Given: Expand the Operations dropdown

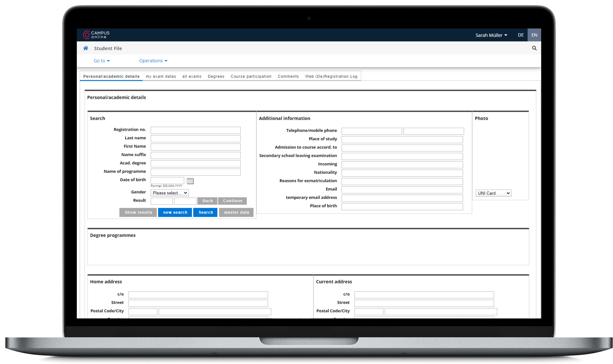Looking at the screenshot, I should (153, 61).
